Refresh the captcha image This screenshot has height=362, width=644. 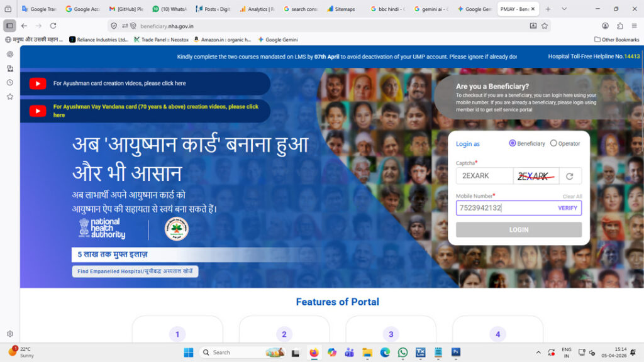[x=570, y=177]
